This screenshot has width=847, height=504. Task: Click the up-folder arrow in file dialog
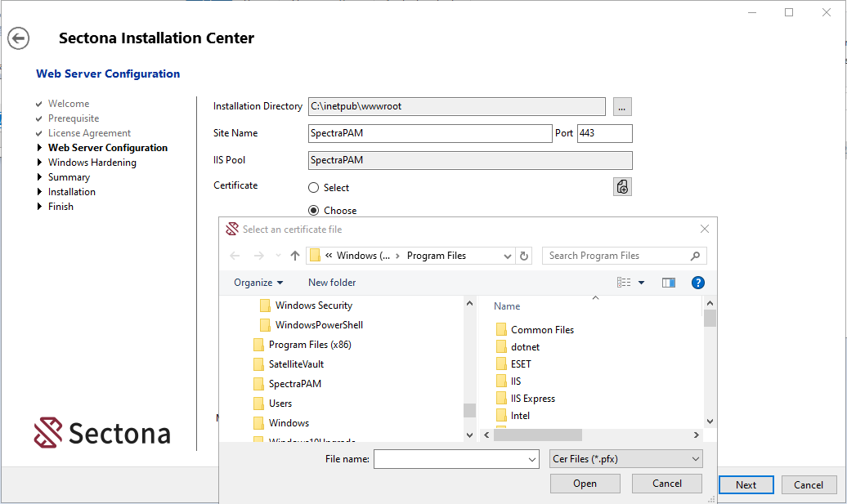[295, 256]
